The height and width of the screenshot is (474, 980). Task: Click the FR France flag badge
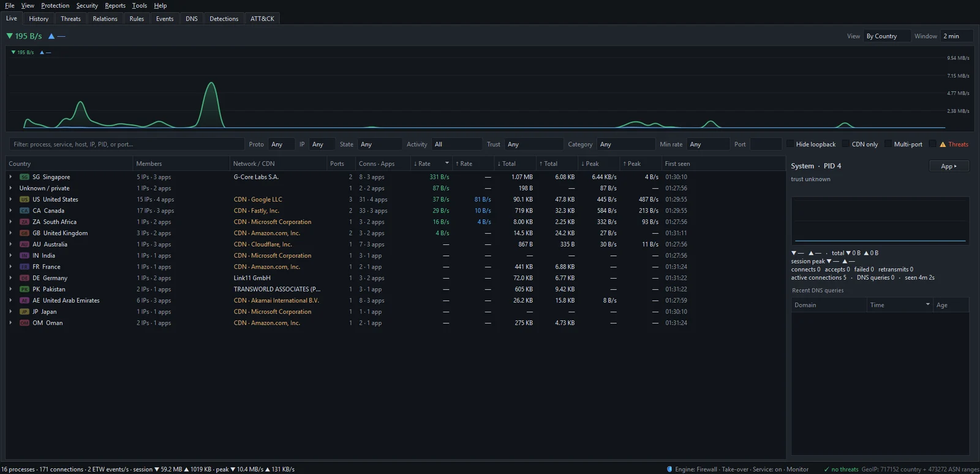coord(24,267)
